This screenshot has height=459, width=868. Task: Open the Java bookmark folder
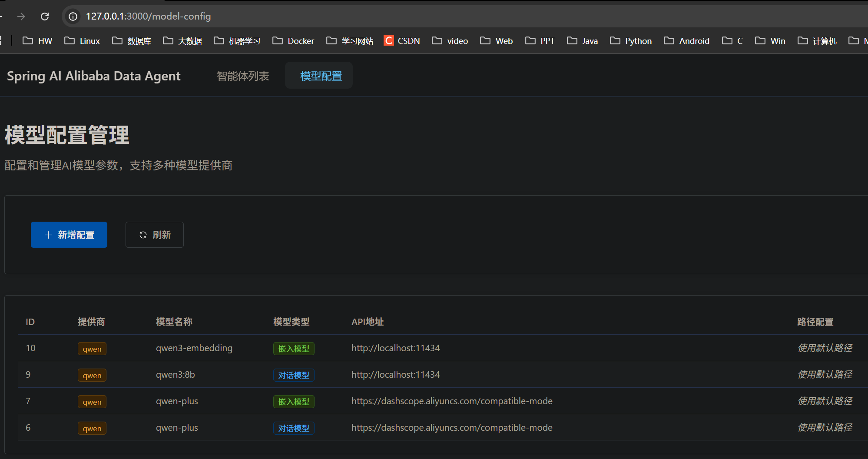tap(583, 41)
